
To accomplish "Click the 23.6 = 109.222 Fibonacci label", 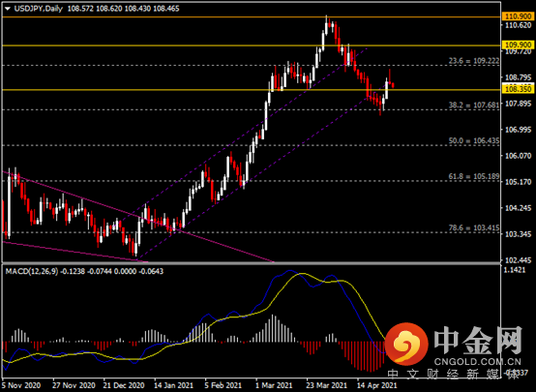I will [474, 61].
